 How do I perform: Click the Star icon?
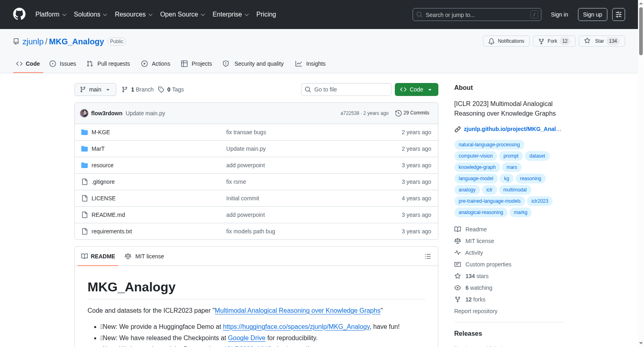coord(587,41)
